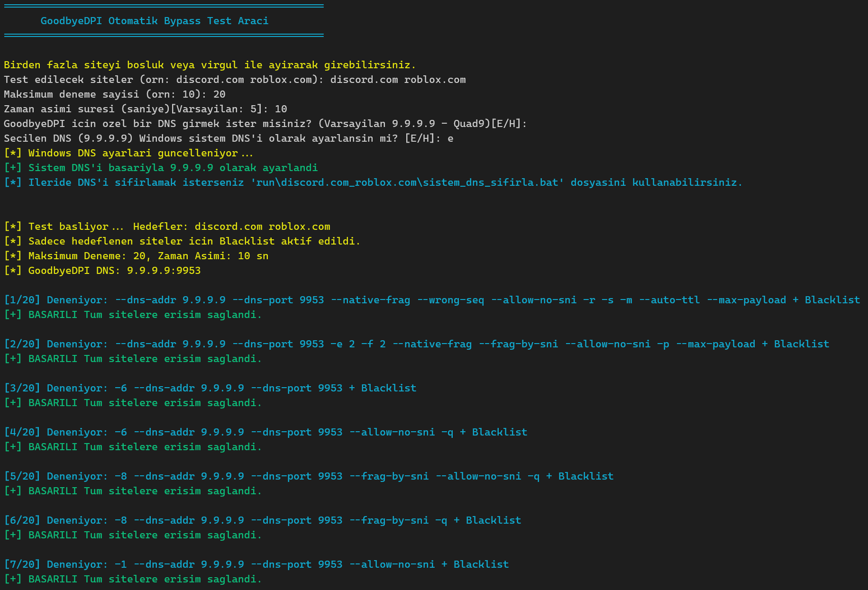
Task: Click the 'Secilen DNS (9.9.9.9) Windows sistem' line
Action: click(228, 138)
